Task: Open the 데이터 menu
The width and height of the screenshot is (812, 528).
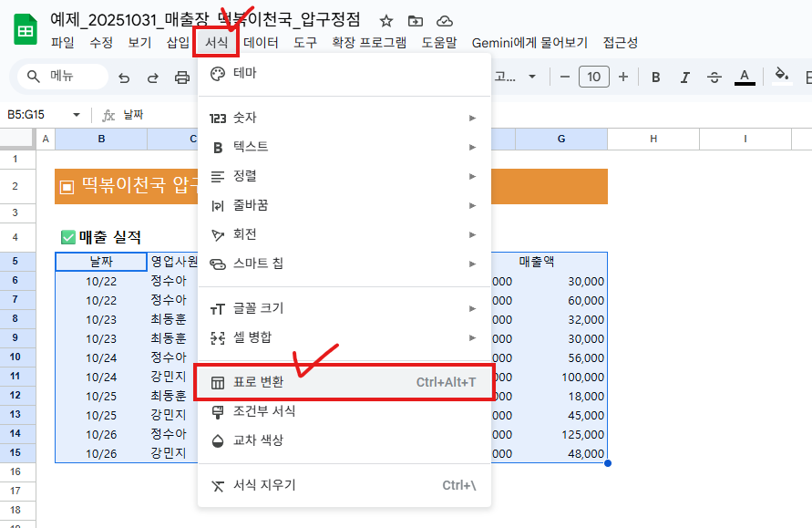Action: [x=261, y=42]
